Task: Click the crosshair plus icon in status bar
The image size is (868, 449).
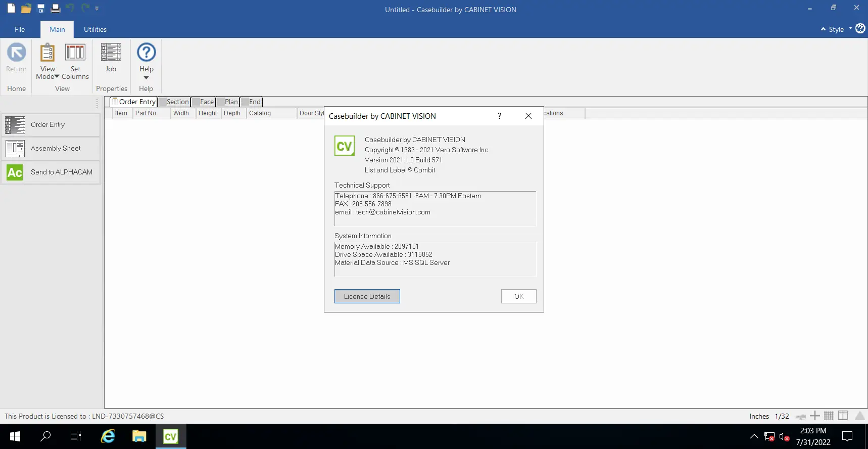Action: tap(814, 416)
